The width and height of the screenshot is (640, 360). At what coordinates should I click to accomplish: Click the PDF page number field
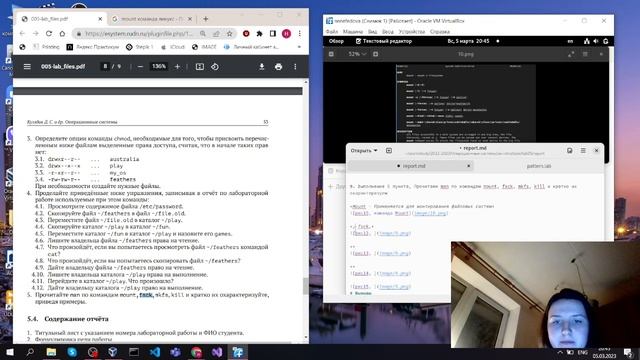[x=106, y=66]
